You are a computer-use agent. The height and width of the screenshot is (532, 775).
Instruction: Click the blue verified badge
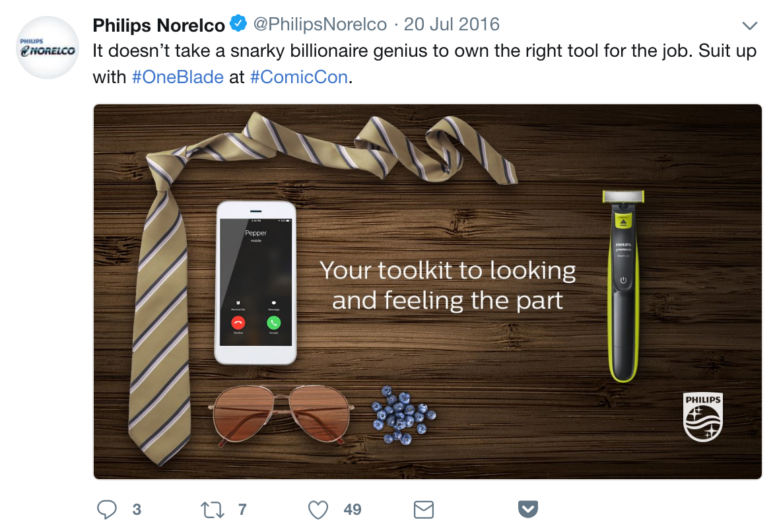coord(239,23)
